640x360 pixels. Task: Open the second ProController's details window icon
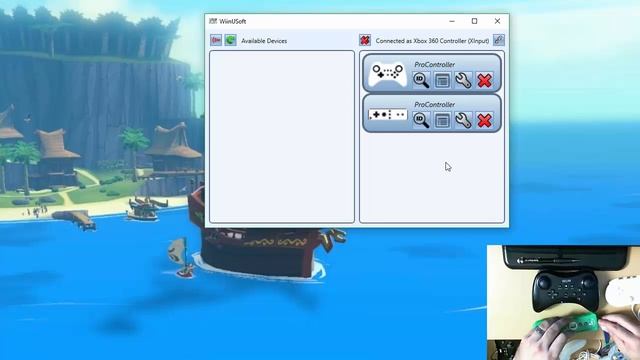(442, 120)
